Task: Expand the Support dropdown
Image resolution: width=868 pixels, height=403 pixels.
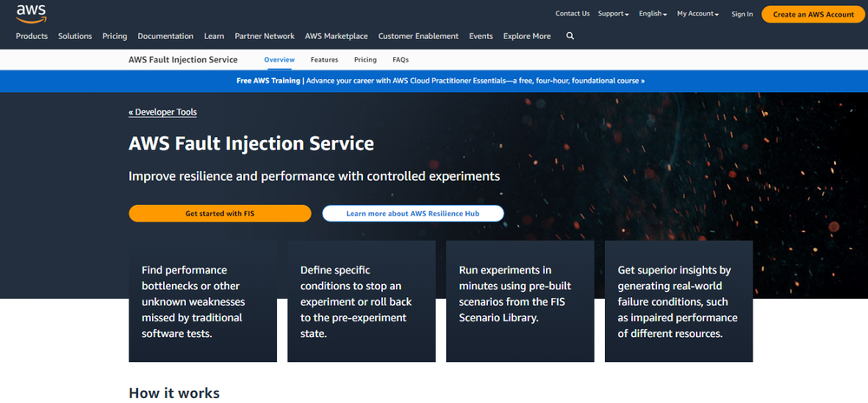Action: click(614, 14)
